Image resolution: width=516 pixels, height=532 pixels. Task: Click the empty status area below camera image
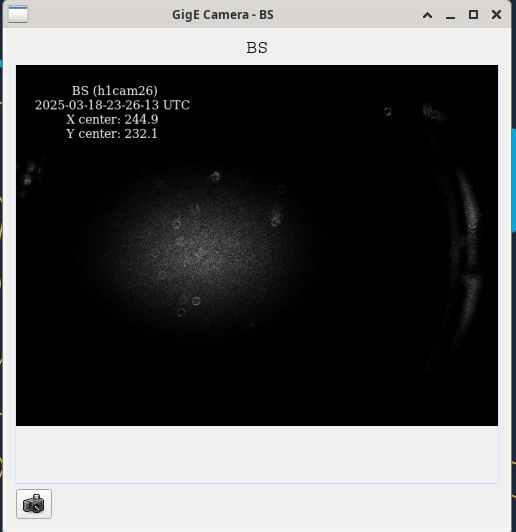[257, 455]
